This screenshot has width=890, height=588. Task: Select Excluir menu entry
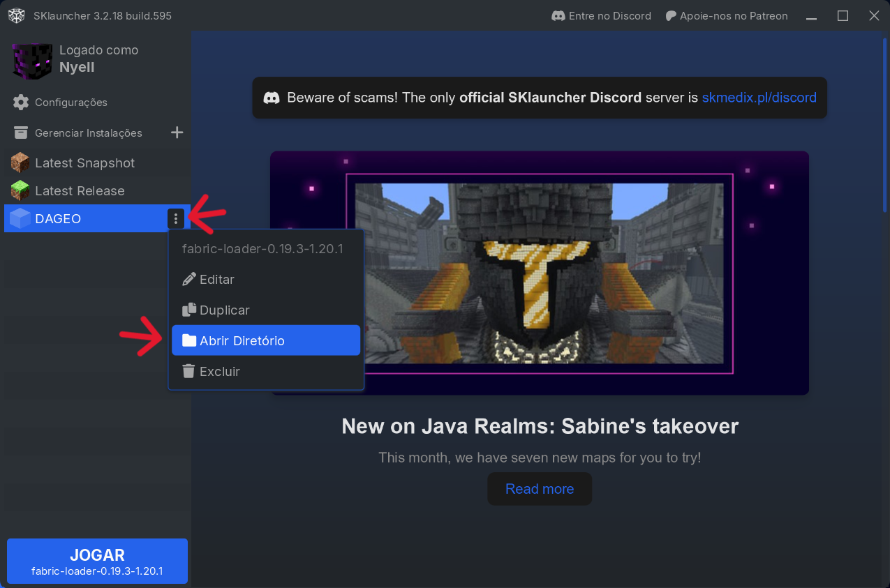(266, 371)
